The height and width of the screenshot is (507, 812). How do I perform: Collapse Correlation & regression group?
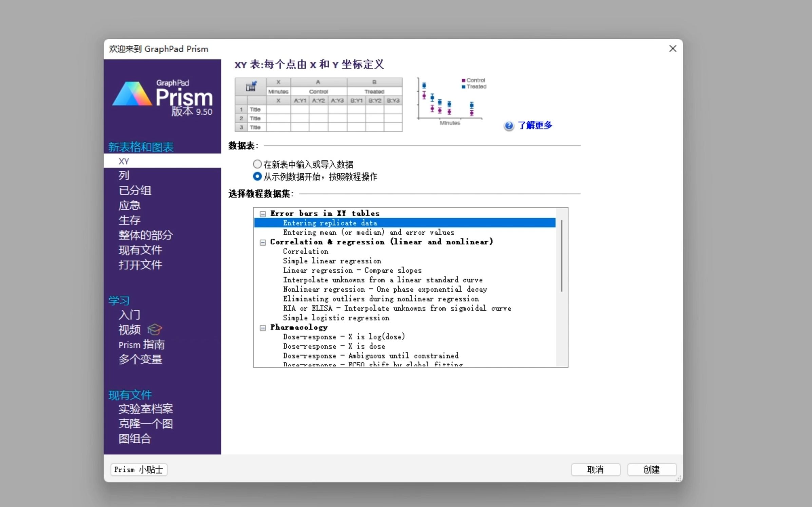pos(263,242)
